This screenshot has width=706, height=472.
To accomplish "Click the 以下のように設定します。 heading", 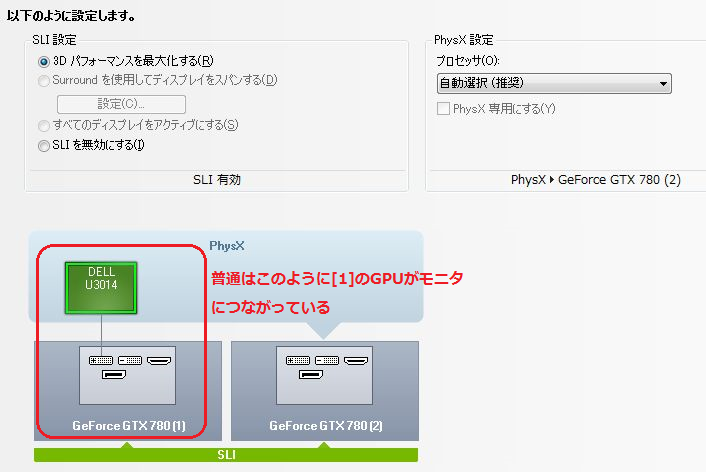I will 71,16.
